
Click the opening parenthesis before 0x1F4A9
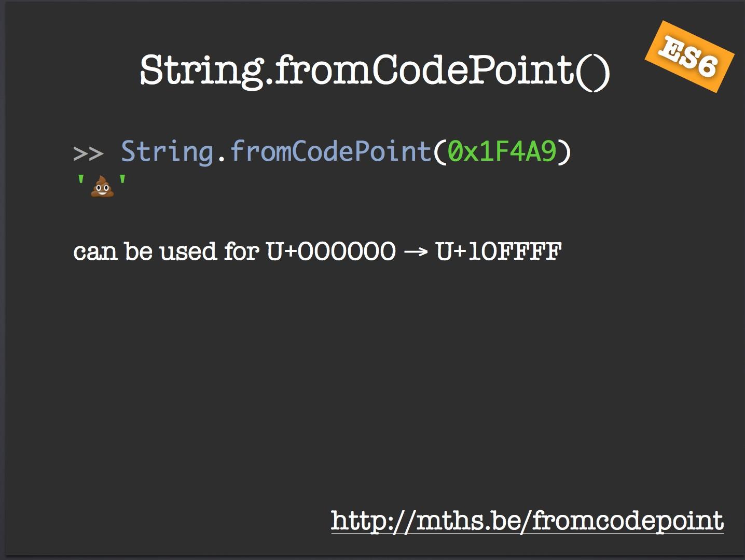439,151
